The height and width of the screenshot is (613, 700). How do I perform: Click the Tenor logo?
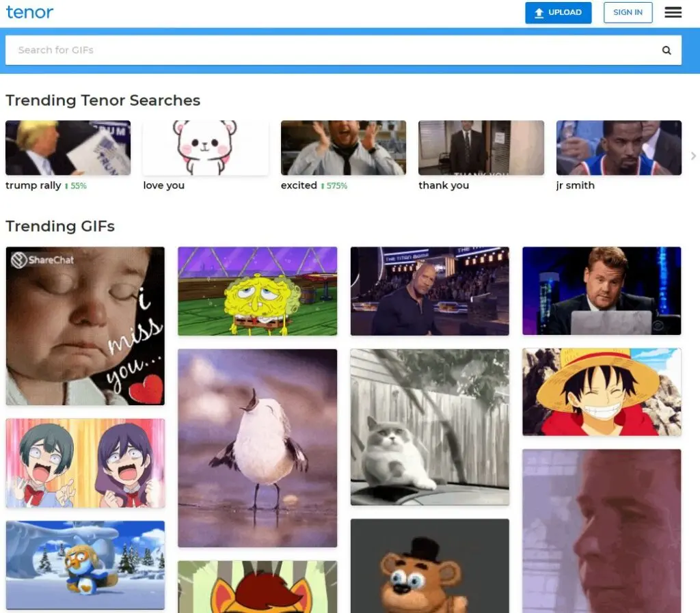(x=29, y=12)
